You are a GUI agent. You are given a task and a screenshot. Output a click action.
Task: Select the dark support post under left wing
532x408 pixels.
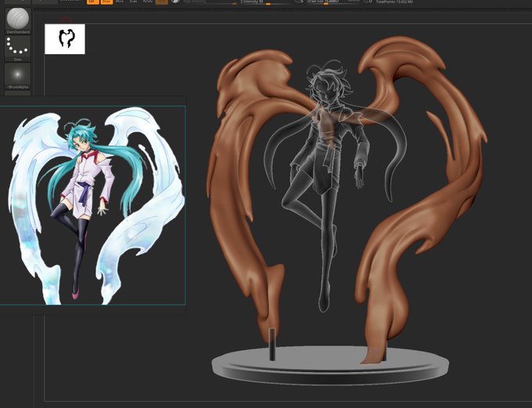(272, 344)
